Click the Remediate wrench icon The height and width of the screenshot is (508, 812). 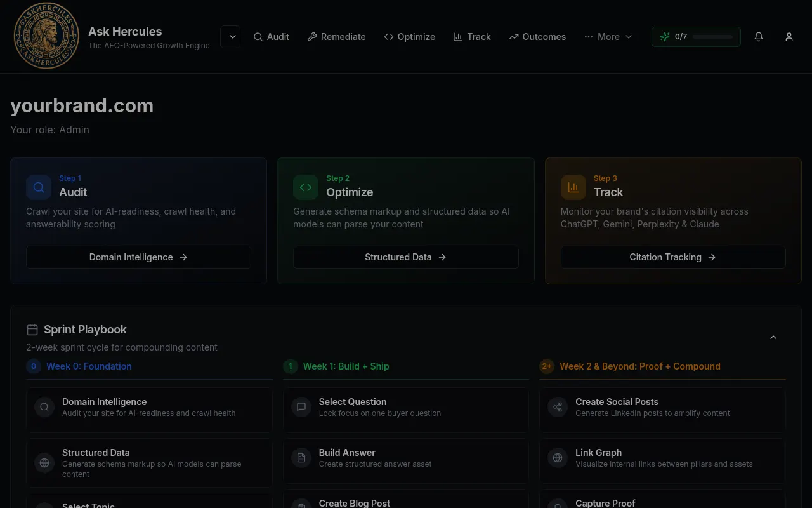click(312, 37)
